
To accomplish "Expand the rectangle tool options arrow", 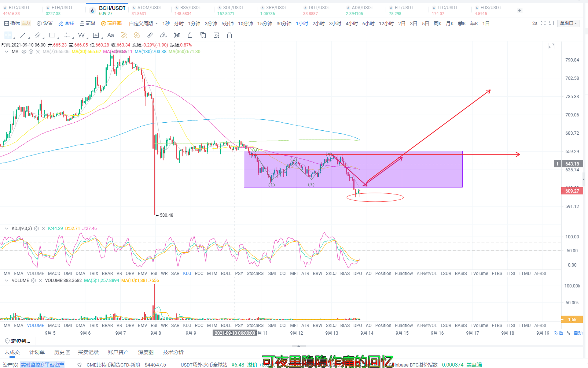I will (58, 37).
